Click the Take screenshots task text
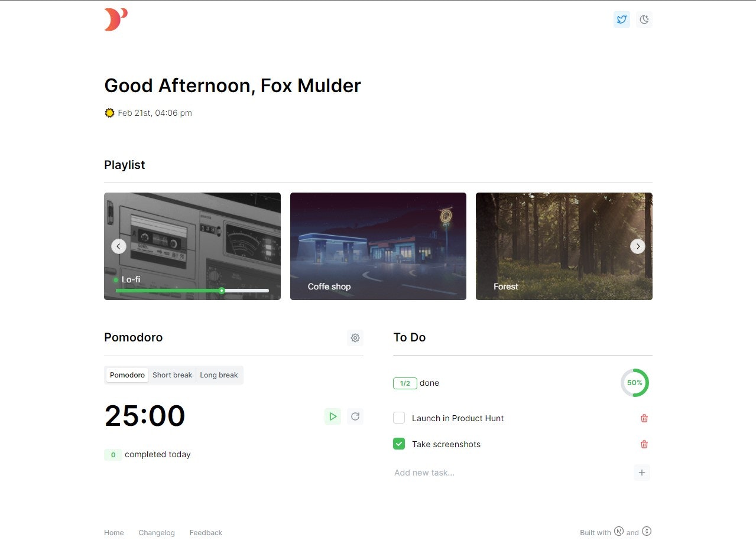 point(446,444)
